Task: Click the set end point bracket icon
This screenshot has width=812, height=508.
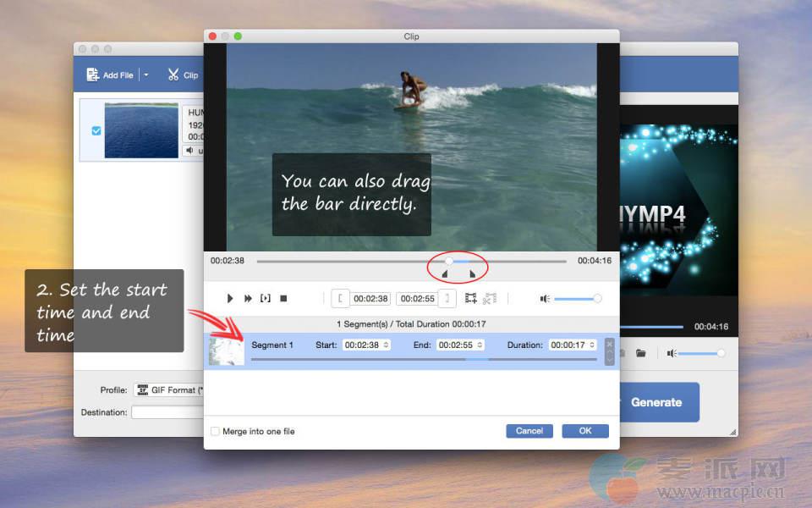Action: (x=448, y=299)
